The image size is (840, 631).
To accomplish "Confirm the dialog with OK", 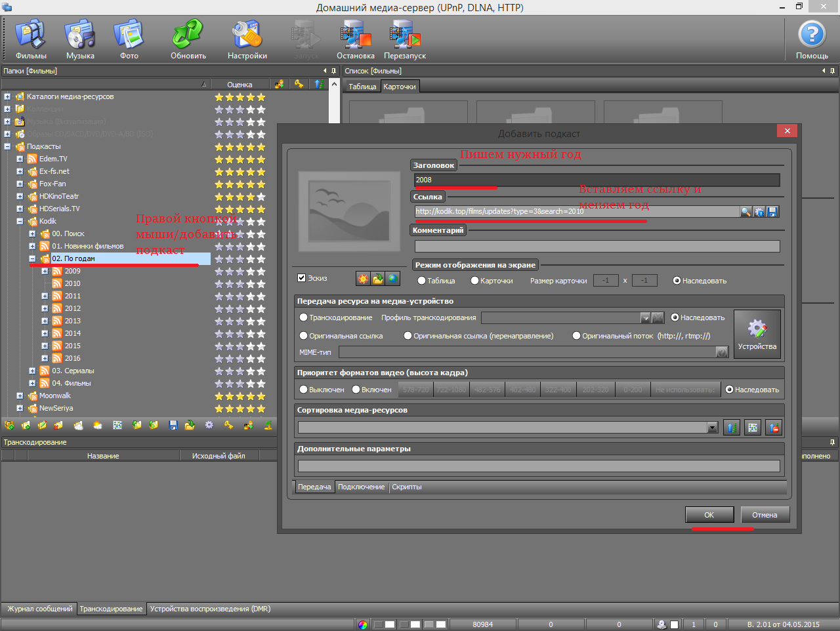I will (709, 515).
